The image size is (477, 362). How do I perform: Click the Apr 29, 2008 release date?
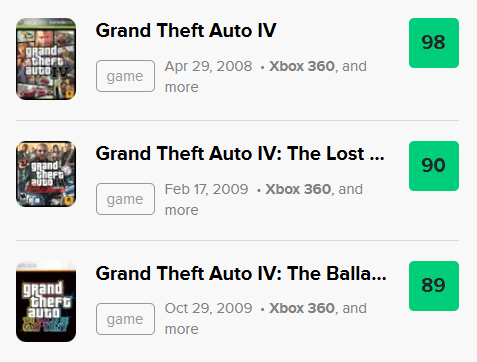coord(208,66)
